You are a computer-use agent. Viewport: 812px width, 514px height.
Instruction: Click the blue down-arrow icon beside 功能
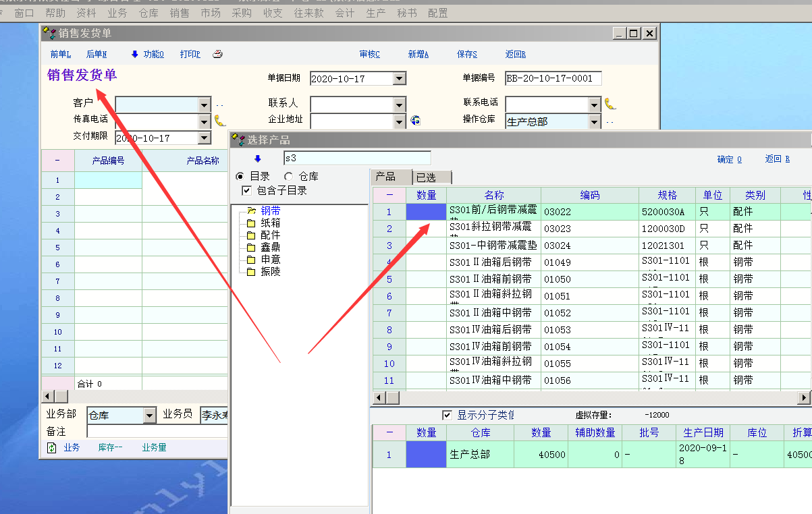pyautogui.click(x=134, y=55)
